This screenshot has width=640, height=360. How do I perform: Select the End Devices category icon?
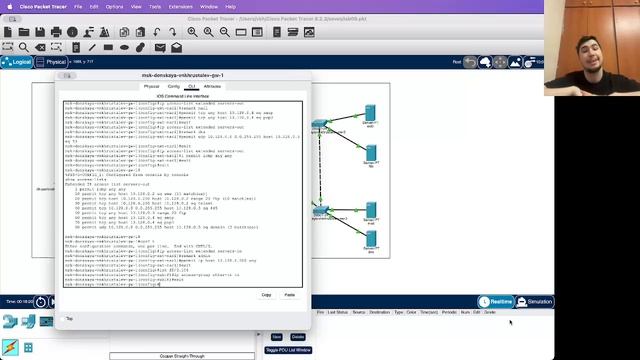click(28, 322)
